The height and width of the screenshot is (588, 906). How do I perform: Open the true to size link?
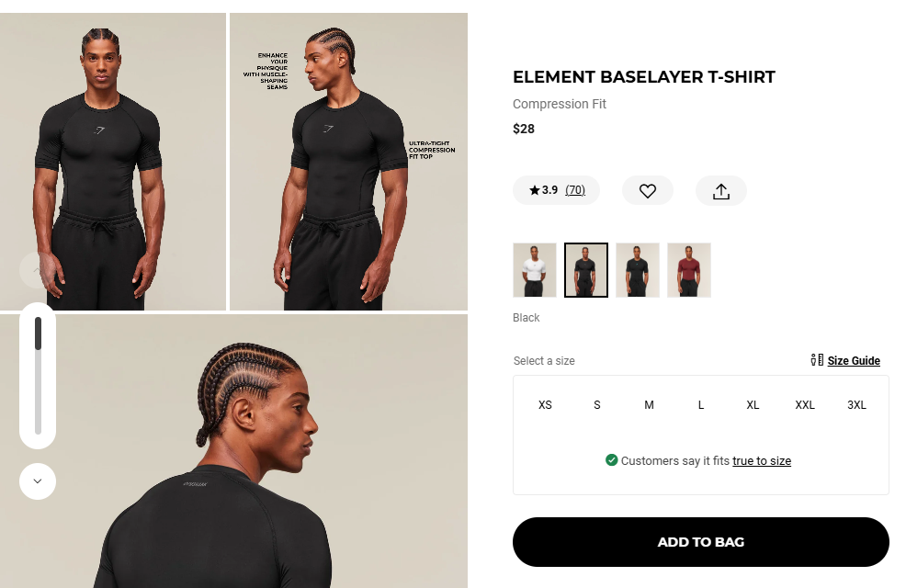762,461
